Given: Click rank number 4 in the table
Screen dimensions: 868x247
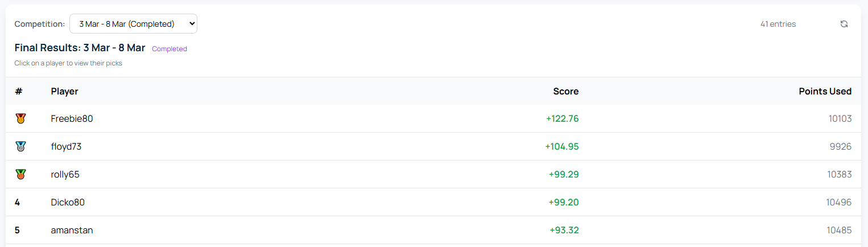Looking at the screenshot, I should pyautogui.click(x=17, y=202).
